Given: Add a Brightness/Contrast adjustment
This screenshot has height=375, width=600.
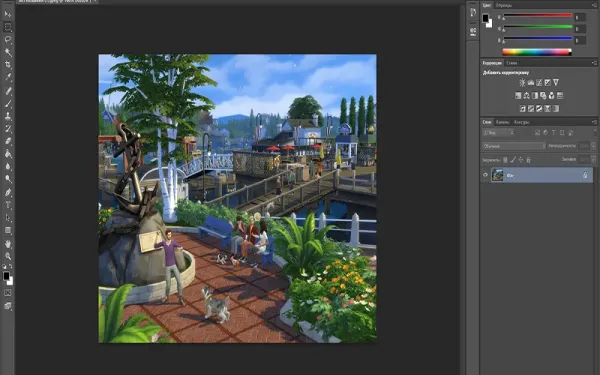Looking at the screenshot, I should click(522, 82).
